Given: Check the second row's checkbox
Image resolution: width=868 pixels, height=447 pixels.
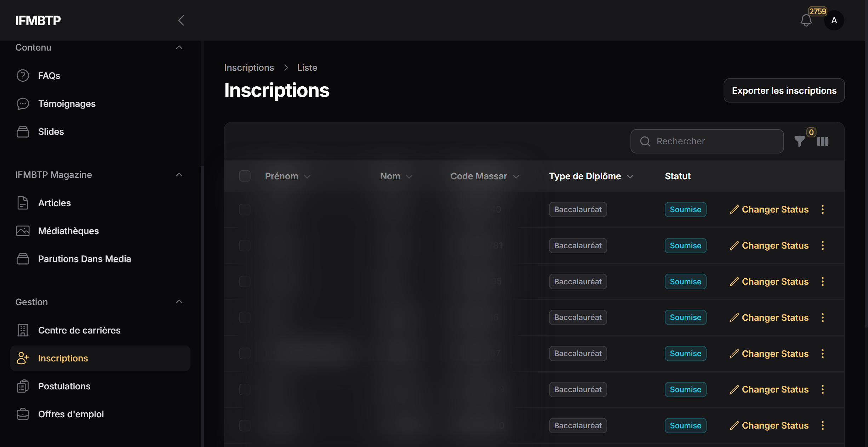Looking at the screenshot, I should coord(245,245).
